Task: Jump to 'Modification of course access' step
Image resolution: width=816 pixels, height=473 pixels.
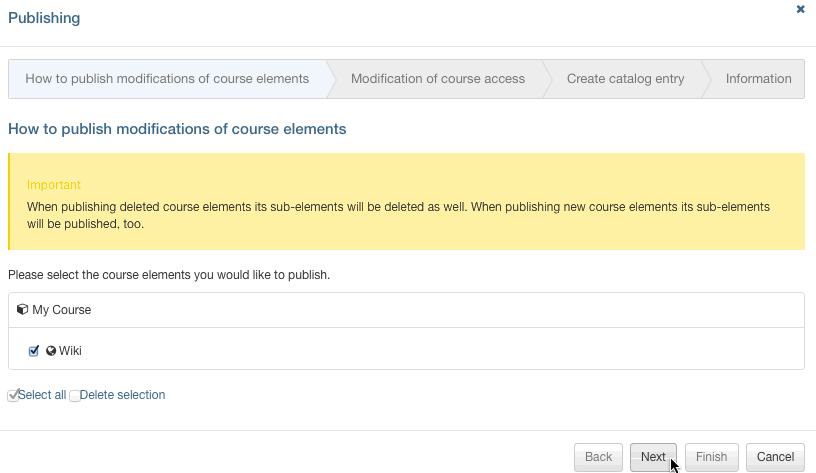Action: pyautogui.click(x=437, y=79)
